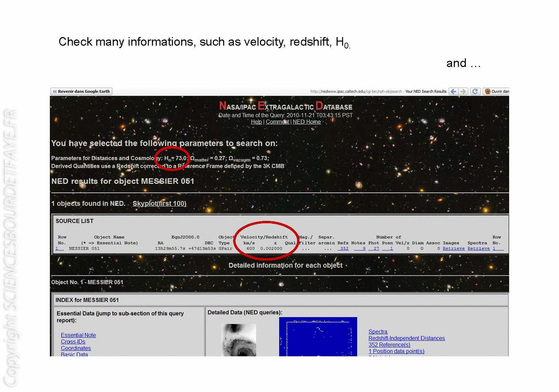Click 'INDEX for MESSIER 051' header
The height and width of the screenshot is (392, 559).
(87, 300)
